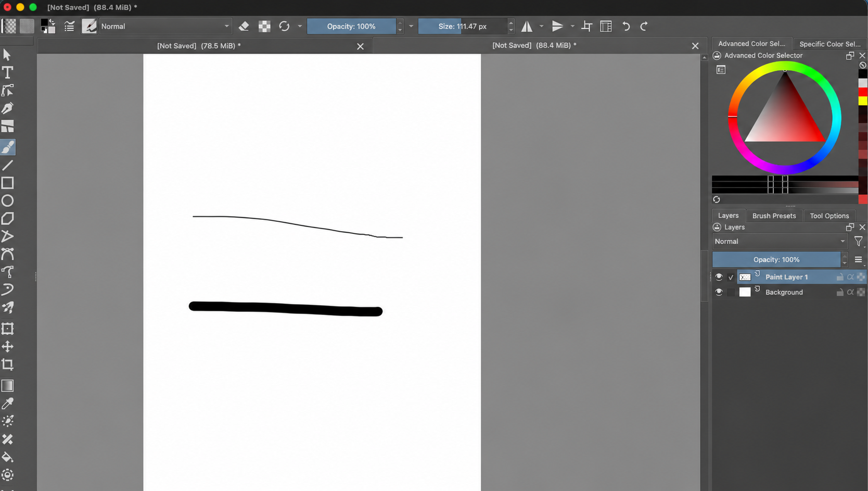Select the Color Sampler eyedropper tool
This screenshot has width=868, height=491.
(8, 404)
